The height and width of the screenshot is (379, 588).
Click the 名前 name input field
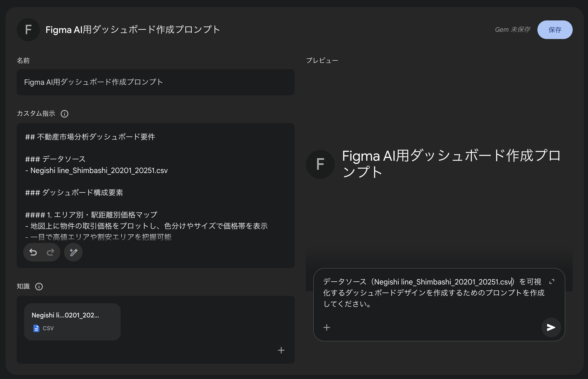155,82
